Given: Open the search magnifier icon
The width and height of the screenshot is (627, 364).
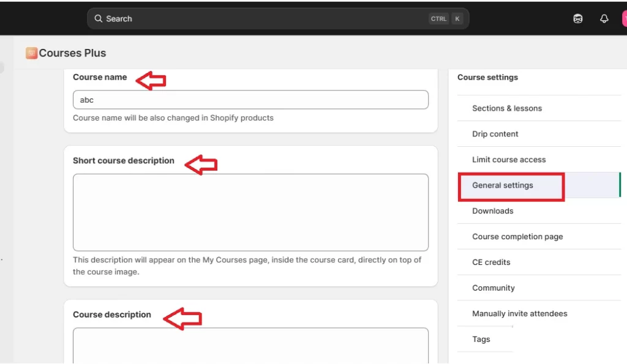Looking at the screenshot, I should point(98,18).
